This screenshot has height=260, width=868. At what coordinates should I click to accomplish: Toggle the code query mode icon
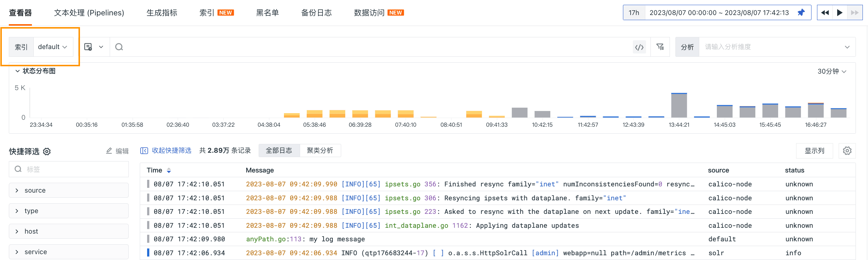pyautogui.click(x=639, y=47)
